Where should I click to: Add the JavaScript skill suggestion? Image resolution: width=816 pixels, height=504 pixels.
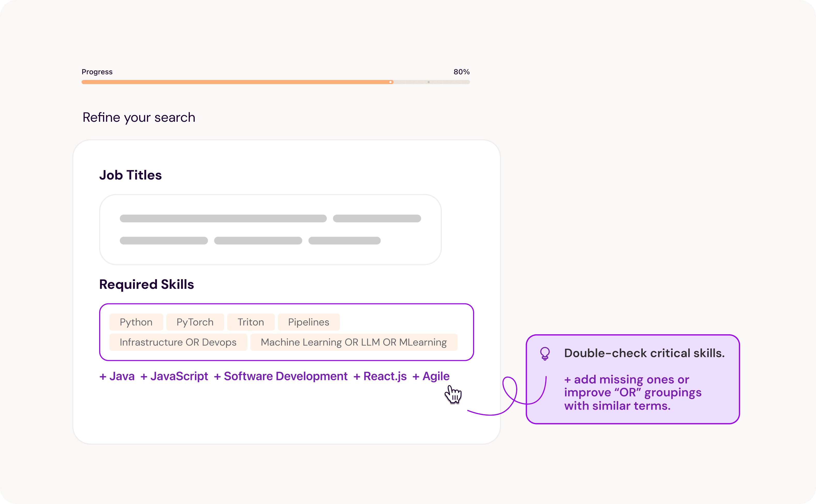[x=174, y=376]
